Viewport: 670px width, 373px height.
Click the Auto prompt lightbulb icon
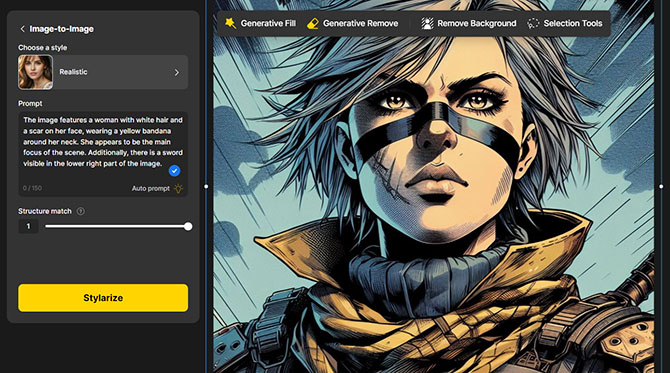(x=178, y=188)
